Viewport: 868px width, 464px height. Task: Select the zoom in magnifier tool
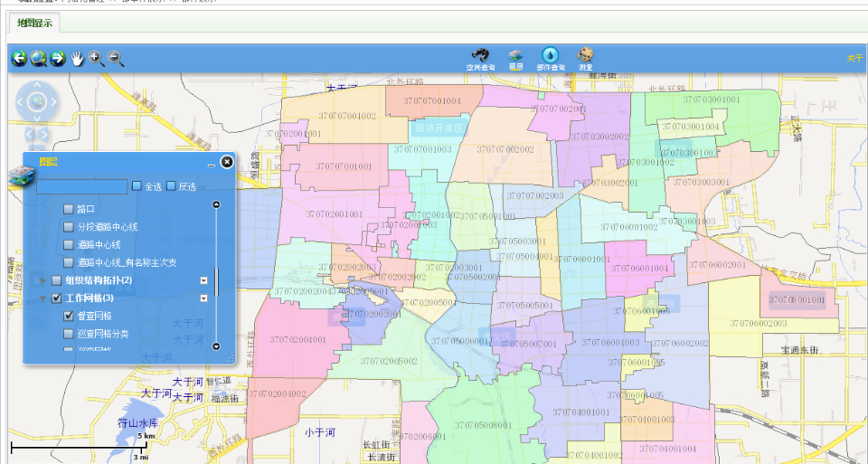click(97, 58)
